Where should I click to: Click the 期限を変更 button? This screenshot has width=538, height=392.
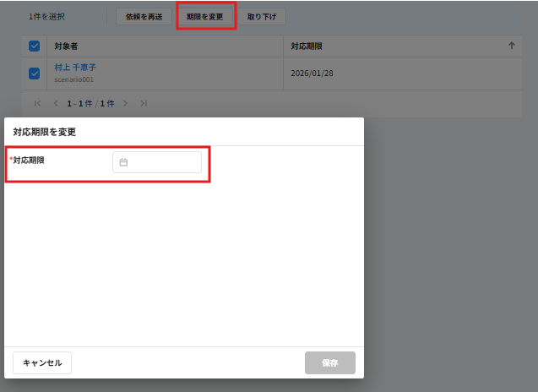coord(205,17)
